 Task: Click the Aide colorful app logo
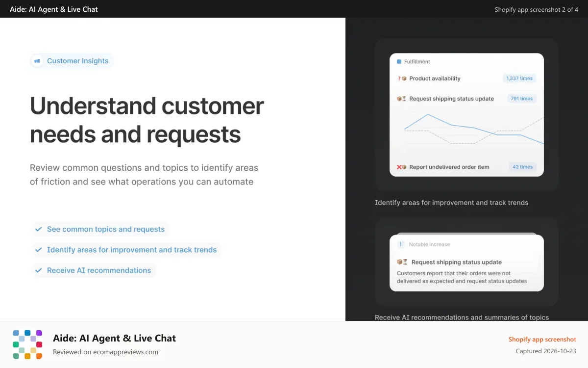(x=27, y=344)
